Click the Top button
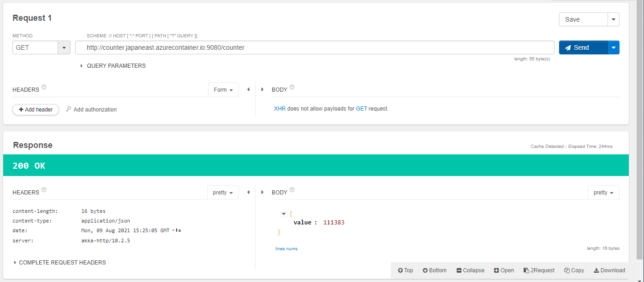 tap(405, 270)
